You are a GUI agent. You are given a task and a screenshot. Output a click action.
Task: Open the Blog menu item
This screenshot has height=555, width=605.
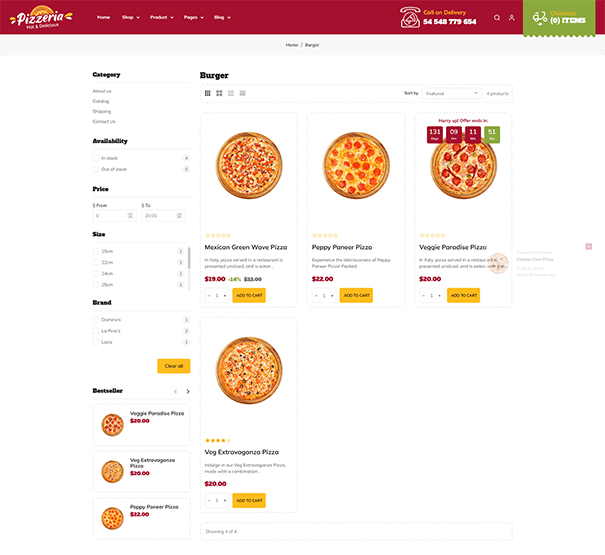coord(222,17)
